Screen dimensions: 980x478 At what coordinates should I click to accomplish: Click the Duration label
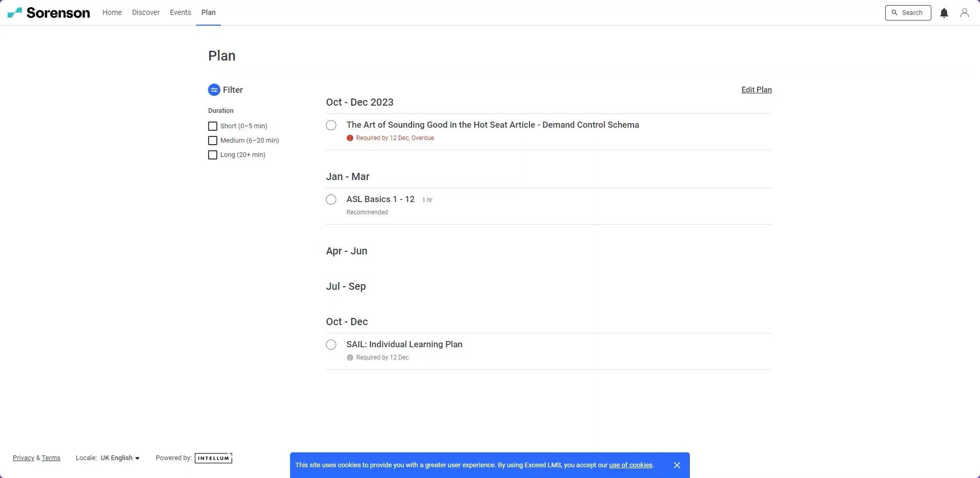221,111
